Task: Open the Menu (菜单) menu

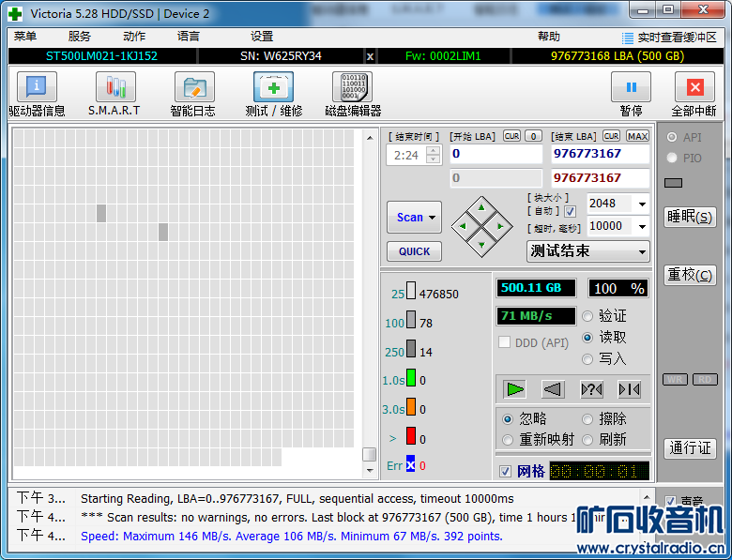Action: pyautogui.click(x=25, y=37)
